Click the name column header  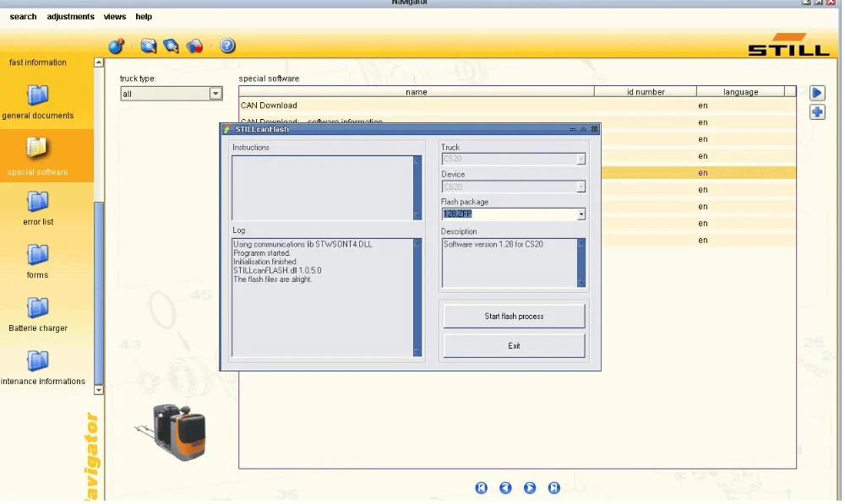[x=416, y=92]
